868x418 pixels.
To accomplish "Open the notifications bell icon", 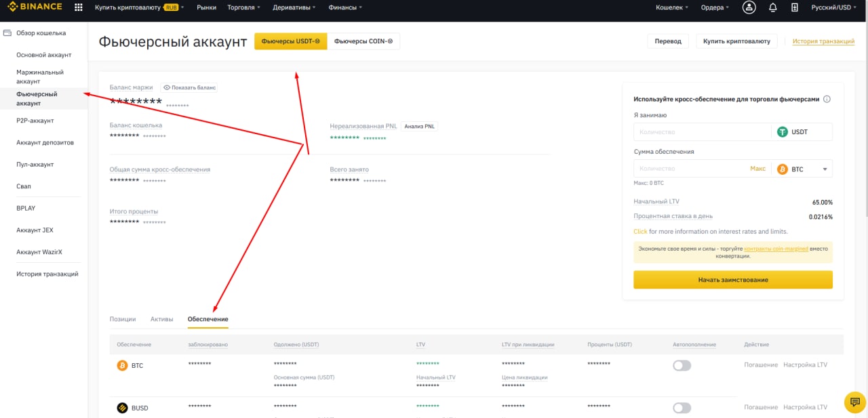I will (x=773, y=7).
